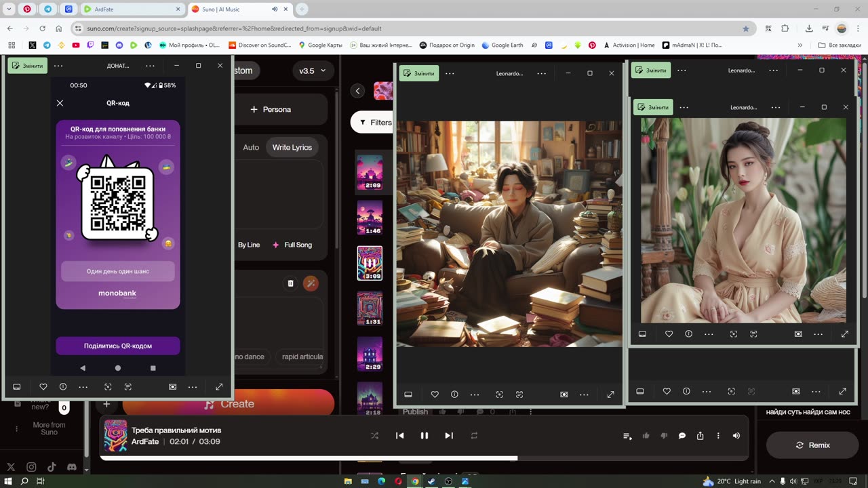This screenshot has height=488, width=868.
Task: Show file info in the QR-code photo window
Action: pos(63,387)
